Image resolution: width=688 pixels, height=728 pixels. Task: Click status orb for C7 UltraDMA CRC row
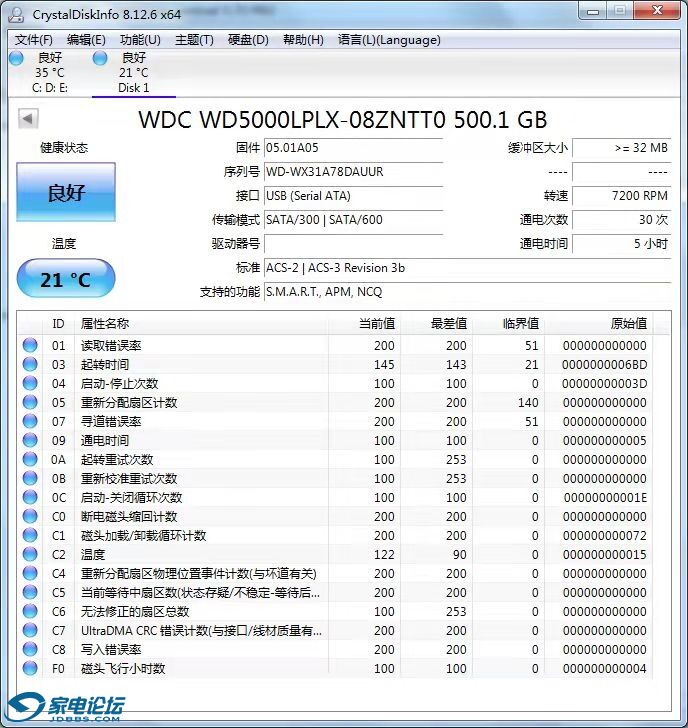pyautogui.click(x=30, y=630)
